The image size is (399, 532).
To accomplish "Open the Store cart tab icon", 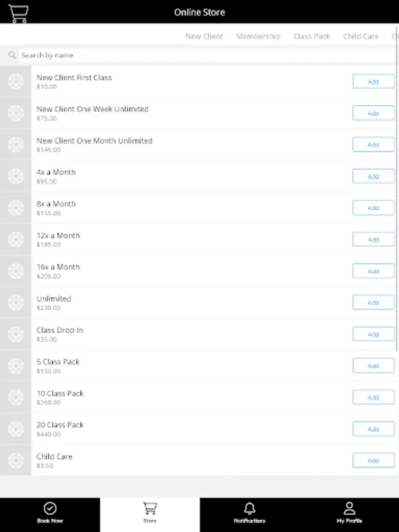I will click(x=150, y=509).
